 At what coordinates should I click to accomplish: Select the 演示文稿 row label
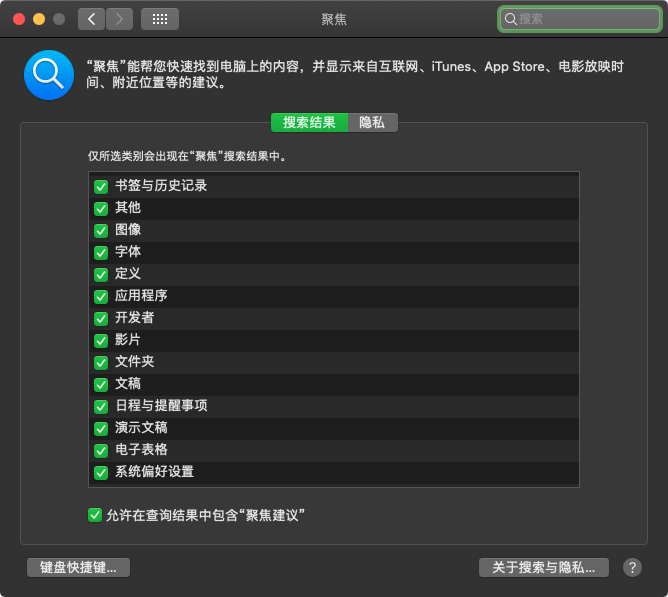141,427
